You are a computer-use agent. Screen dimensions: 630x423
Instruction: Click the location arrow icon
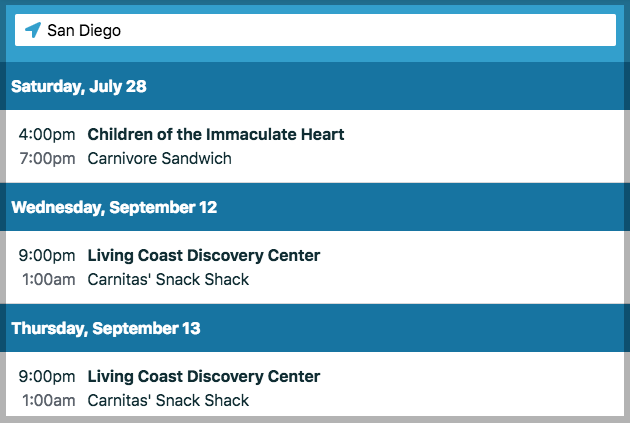point(33,30)
